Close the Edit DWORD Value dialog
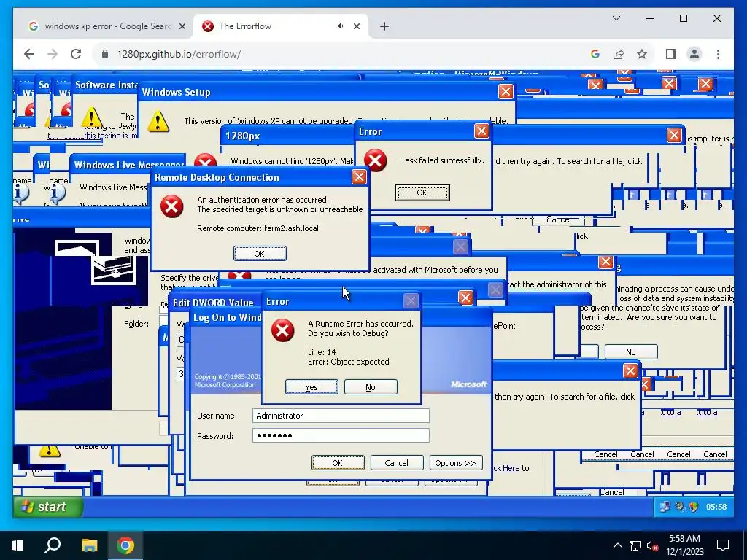Image resolution: width=747 pixels, height=560 pixels. pos(465,297)
